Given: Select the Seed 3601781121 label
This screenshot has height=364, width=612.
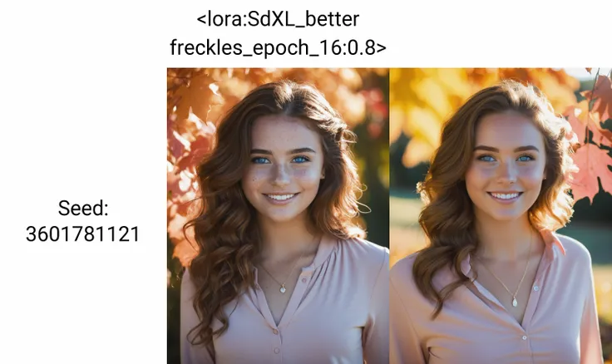Looking at the screenshot, I should click(83, 221).
